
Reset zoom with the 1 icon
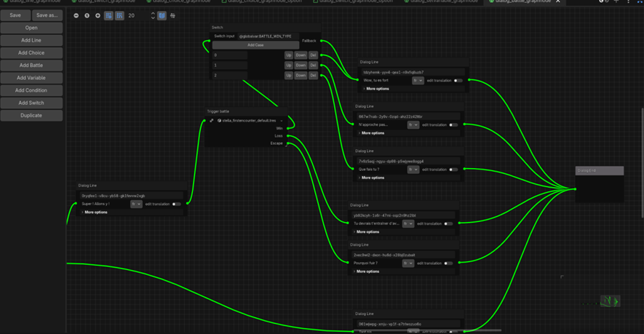coord(87,15)
